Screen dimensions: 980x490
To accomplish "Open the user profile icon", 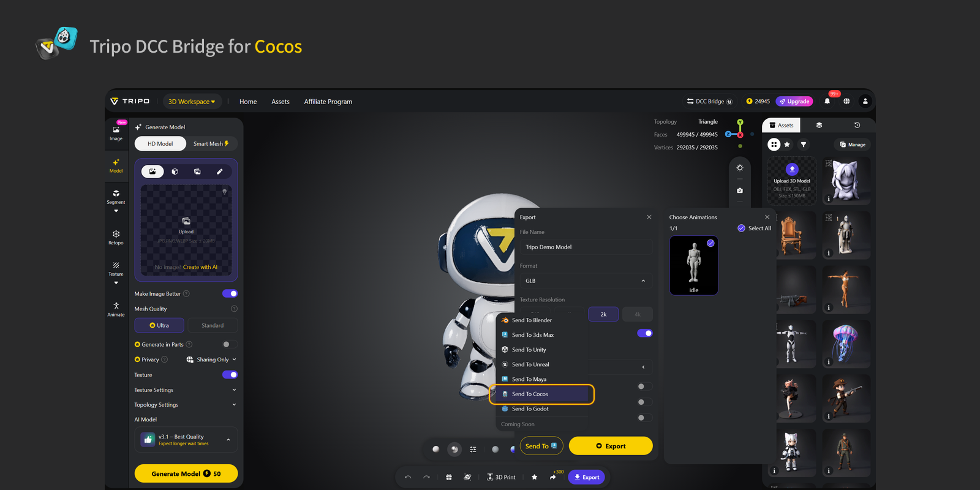I will tap(865, 102).
